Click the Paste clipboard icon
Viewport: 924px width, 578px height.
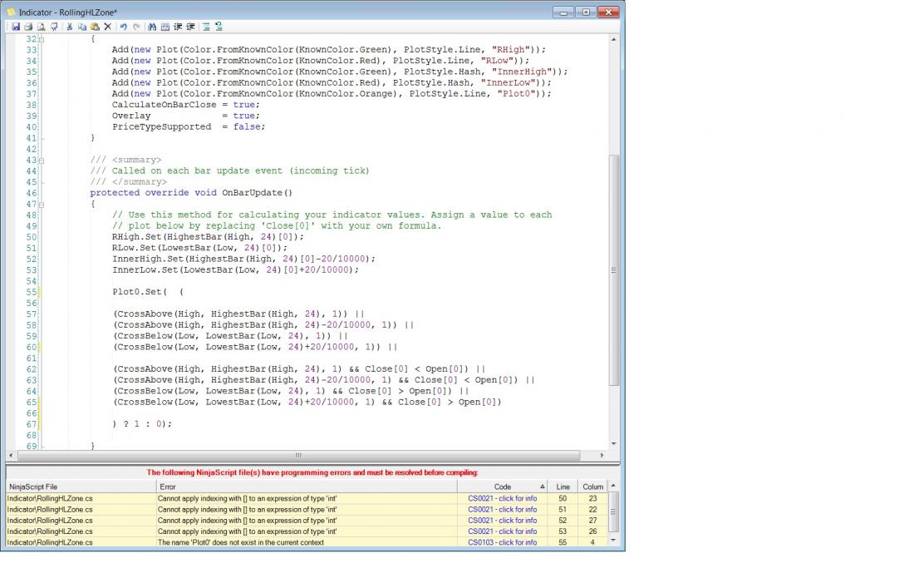click(x=95, y=27)
